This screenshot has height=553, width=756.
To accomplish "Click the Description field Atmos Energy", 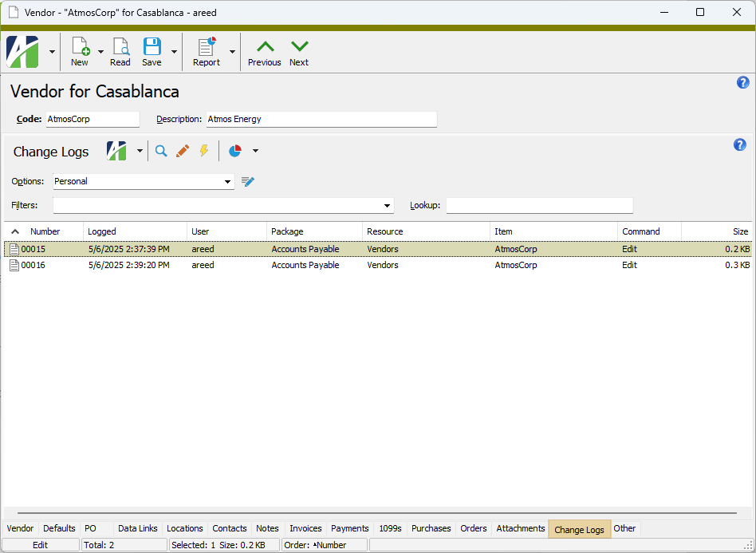I will [321, 119].
